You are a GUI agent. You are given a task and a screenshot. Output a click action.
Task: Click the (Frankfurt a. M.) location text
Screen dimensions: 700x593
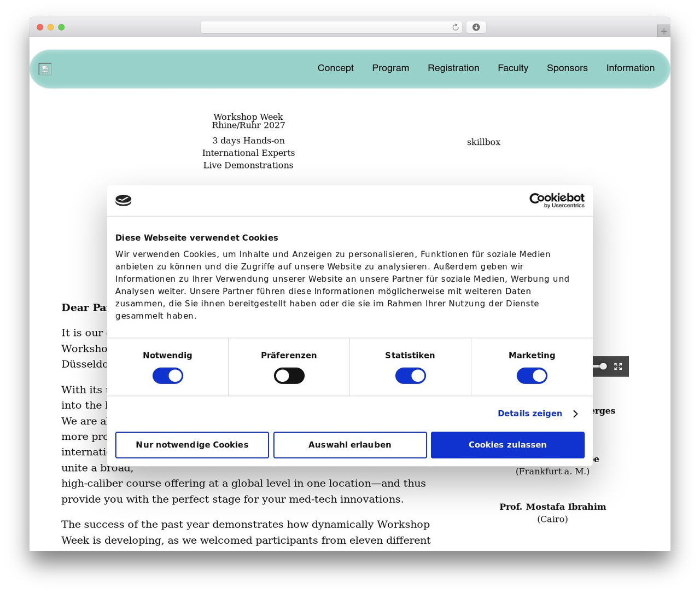pos(552,471)
